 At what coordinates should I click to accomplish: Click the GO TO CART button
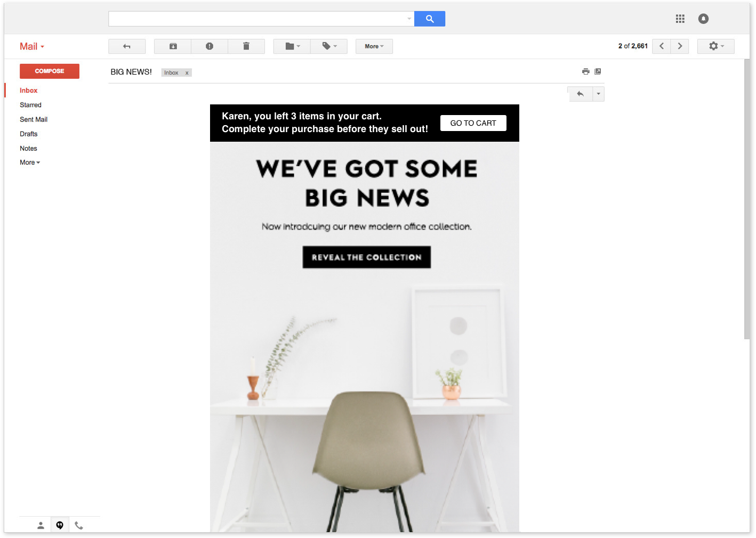tap(473, 123)
